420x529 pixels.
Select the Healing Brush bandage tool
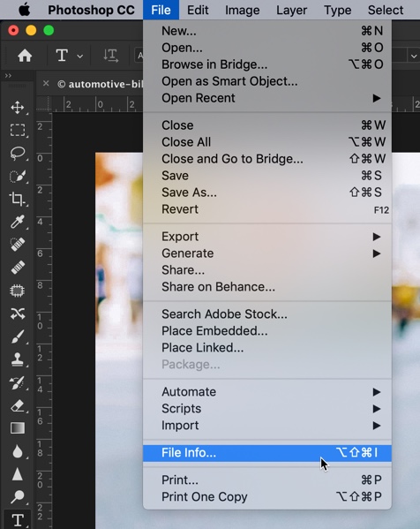17,268
